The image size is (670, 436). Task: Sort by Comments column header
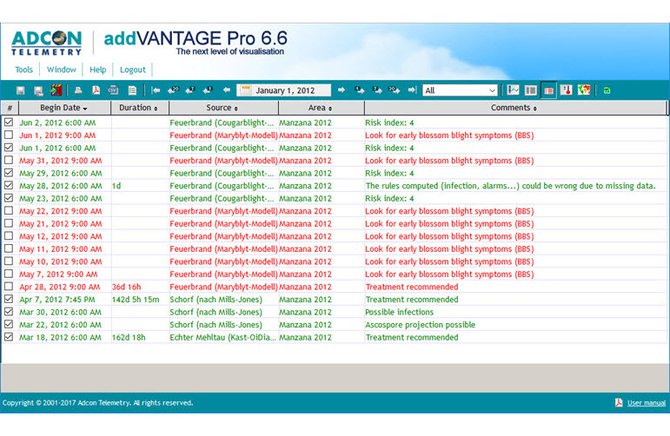pos(515,108)
